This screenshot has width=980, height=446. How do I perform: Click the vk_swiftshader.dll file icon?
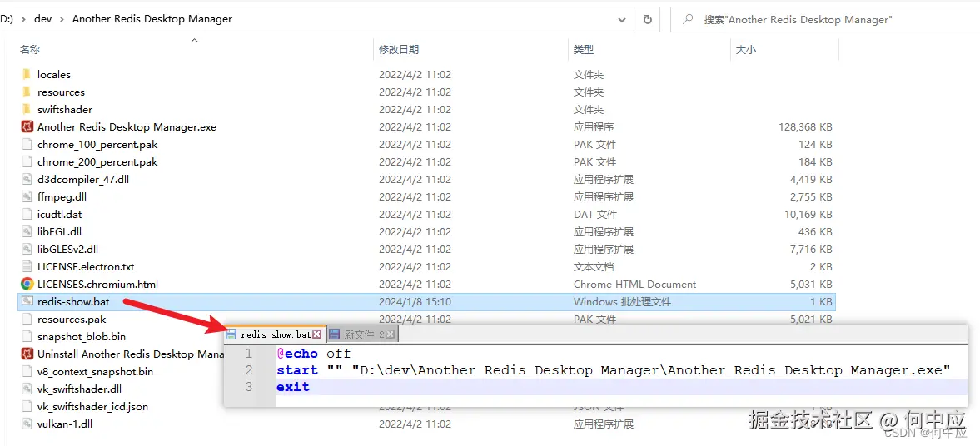click(27, 389)
